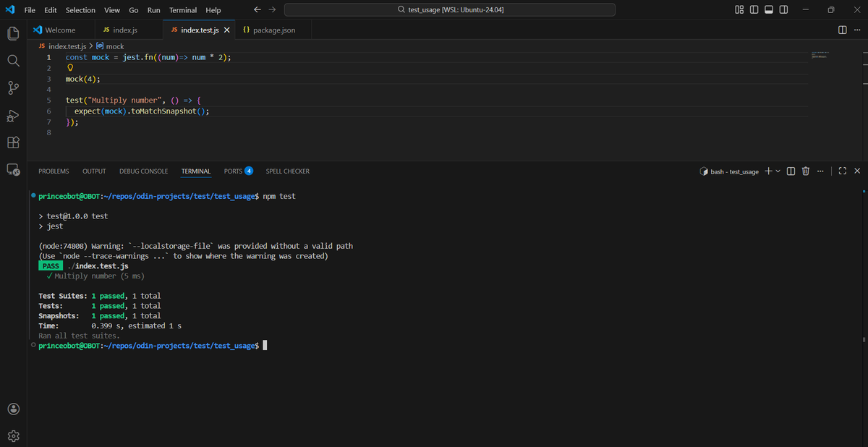Open the Edit menu
Viewport: 868px width, 447px height.
(51, 10)
